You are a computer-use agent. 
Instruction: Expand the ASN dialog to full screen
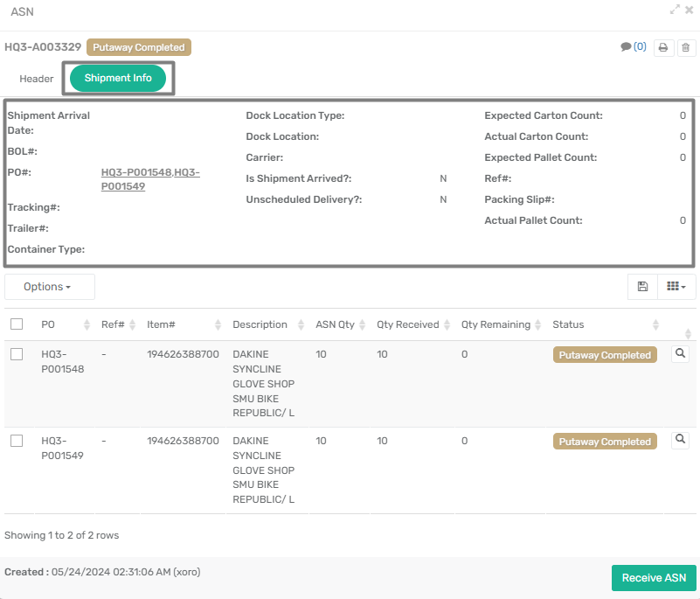(675, 10)
